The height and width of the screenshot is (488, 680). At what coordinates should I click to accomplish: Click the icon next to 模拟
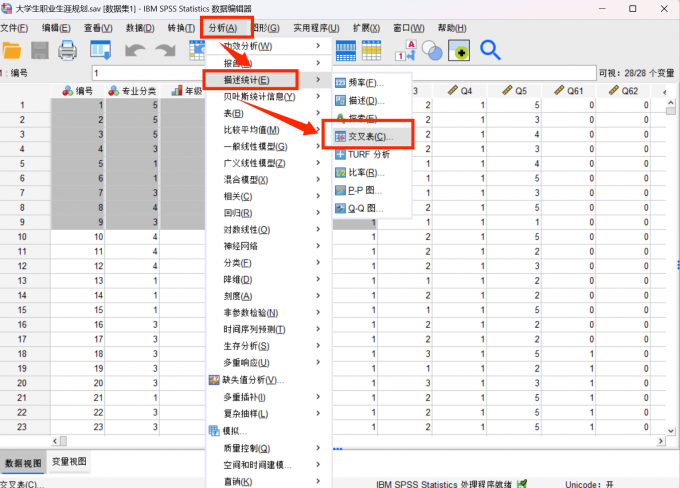214,431
